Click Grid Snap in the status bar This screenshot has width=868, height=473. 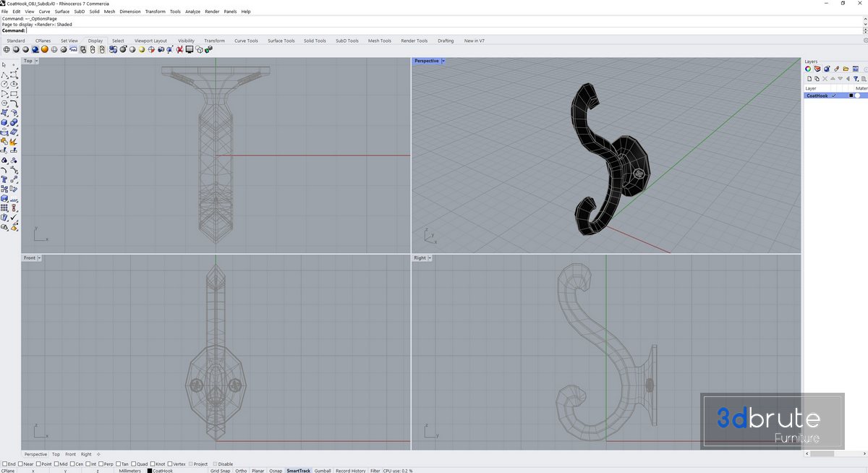pos(220,470)
